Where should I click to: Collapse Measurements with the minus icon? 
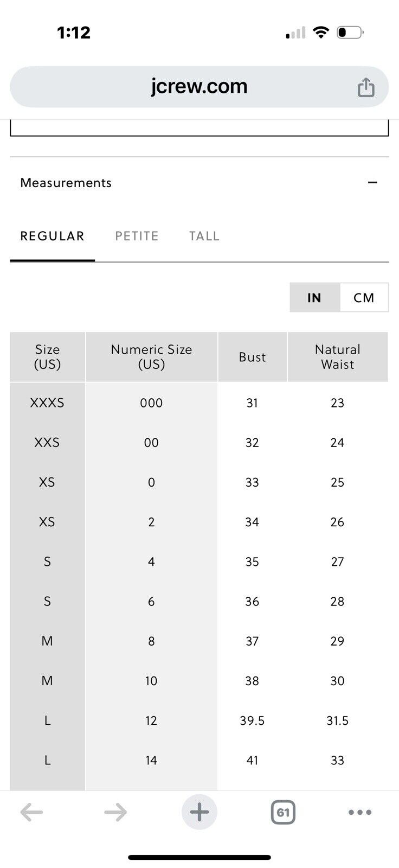[372, 182]
